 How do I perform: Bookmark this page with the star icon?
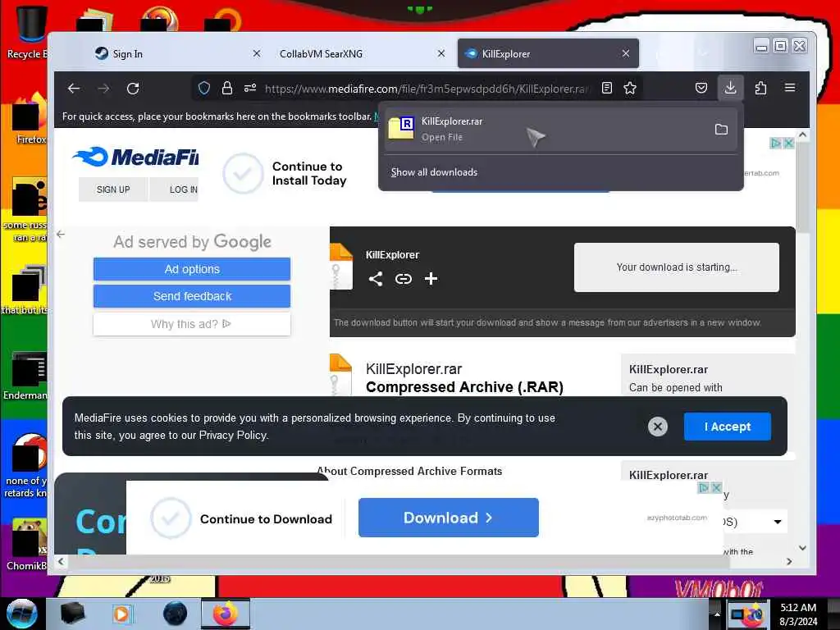[630, 89]
